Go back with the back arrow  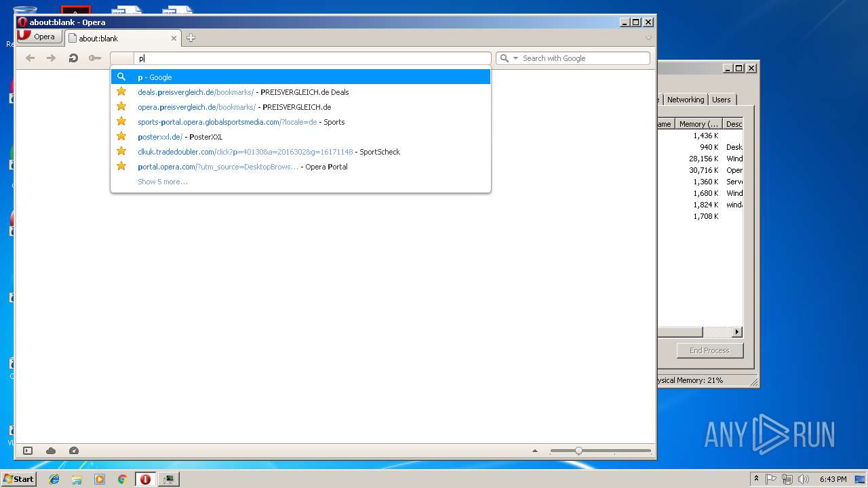coord(30,58)
